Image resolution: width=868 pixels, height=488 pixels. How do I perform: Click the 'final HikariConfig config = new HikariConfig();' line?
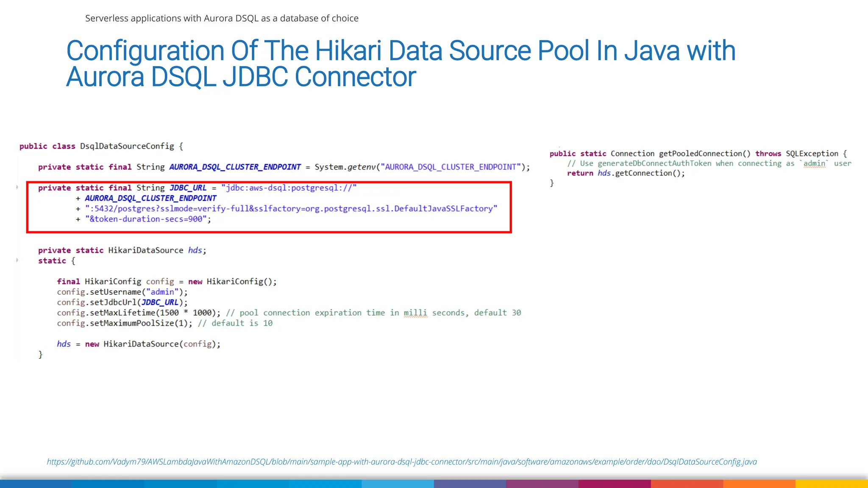pyautogui.click(x=167, y=282)
